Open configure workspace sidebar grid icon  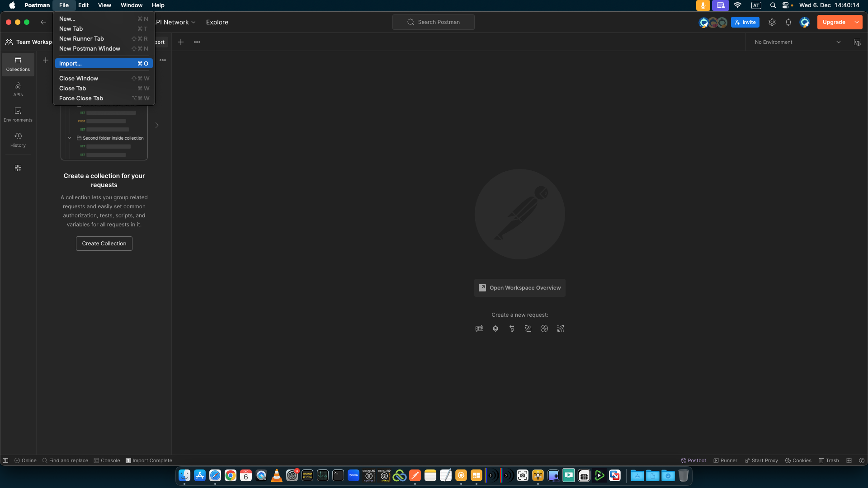coord(18,168)
